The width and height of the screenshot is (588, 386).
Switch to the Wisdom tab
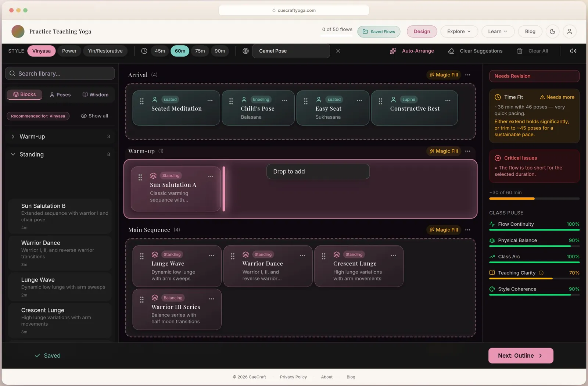[96, 95]
